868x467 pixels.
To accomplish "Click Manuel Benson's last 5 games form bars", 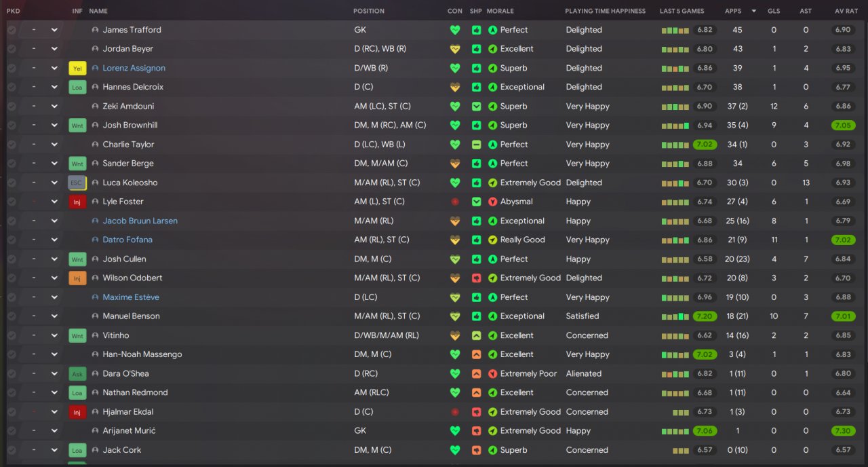I will click(x=675, y=316).
